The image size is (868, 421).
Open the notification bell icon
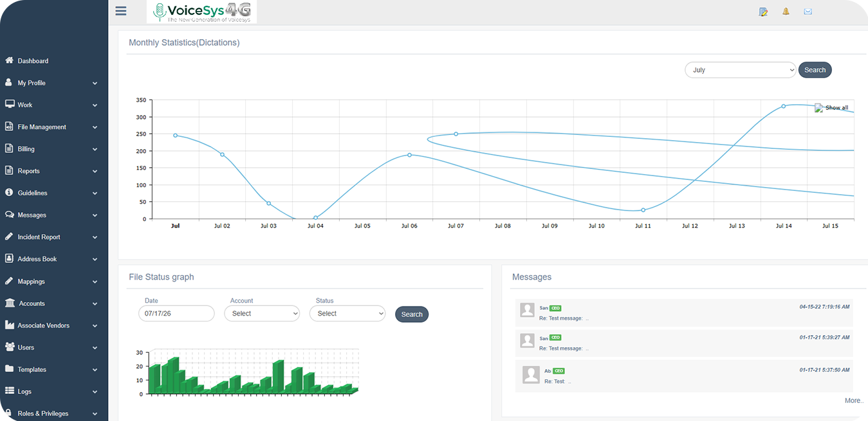pyautogui.click(x=786, y=12)
